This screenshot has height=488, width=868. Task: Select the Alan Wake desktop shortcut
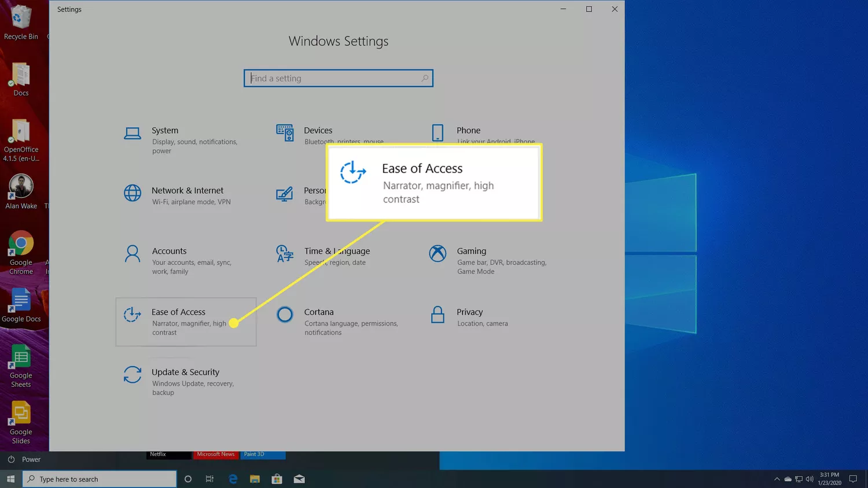click(x=21, y=192)
